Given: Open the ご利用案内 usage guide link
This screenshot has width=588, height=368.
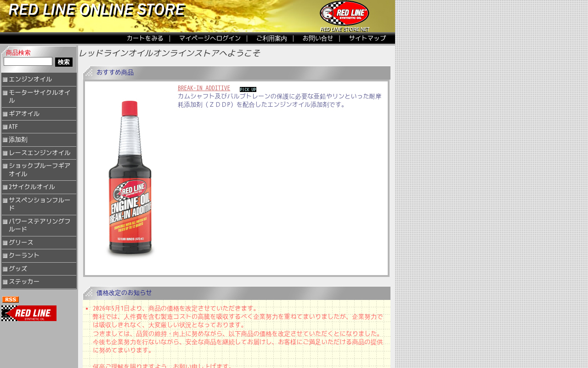Looking at the screenshot, I should click(271, 38).
